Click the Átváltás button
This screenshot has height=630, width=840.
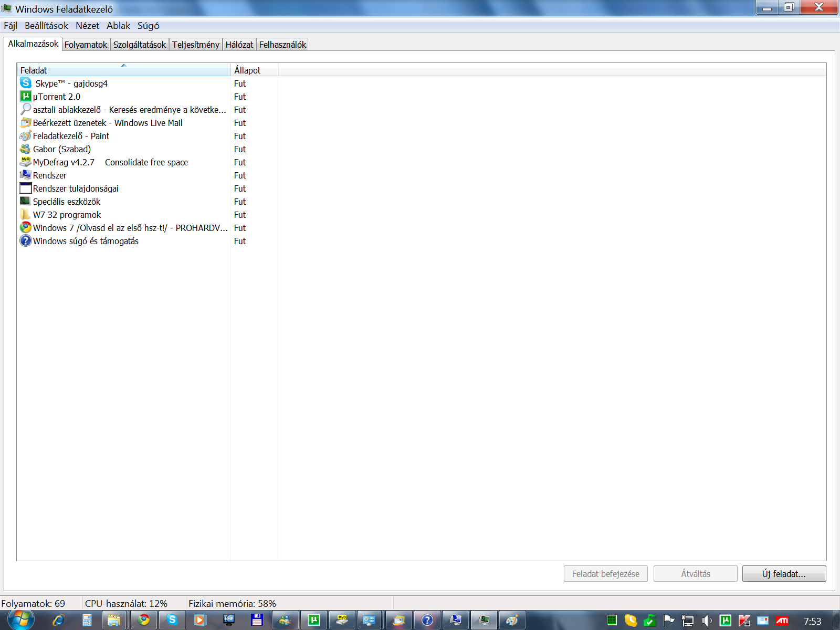[x=696, y=574]
